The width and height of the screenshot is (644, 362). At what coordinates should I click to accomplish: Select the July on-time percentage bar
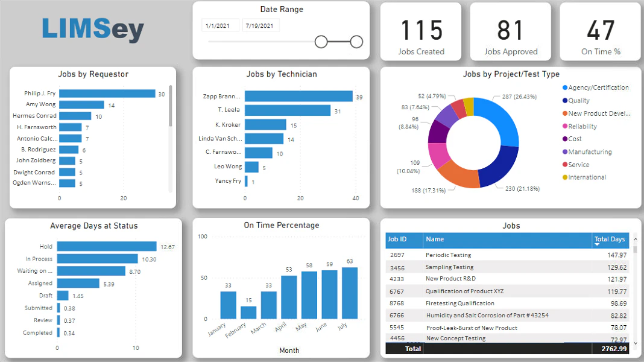(350, 293)
